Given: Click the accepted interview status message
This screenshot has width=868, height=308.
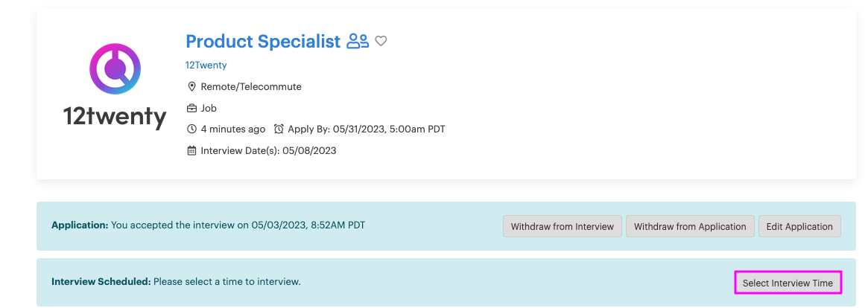Looking at the screenshot, I should point(238,225).
